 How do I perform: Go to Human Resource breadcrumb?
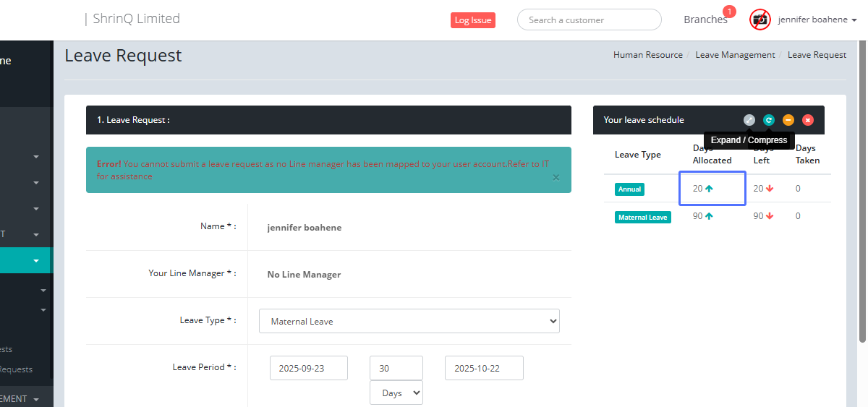click(x=647, y=55)
